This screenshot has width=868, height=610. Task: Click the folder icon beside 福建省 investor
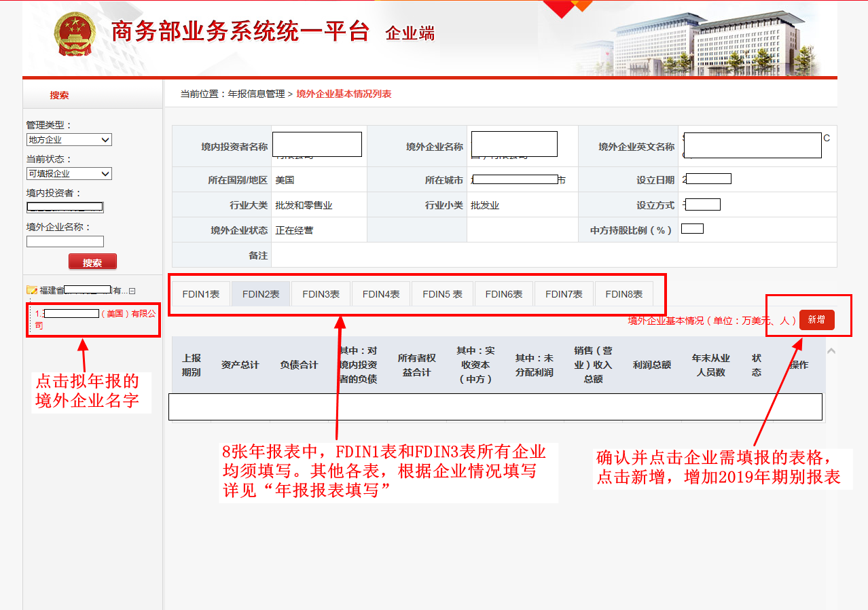[x=31, y=290]
